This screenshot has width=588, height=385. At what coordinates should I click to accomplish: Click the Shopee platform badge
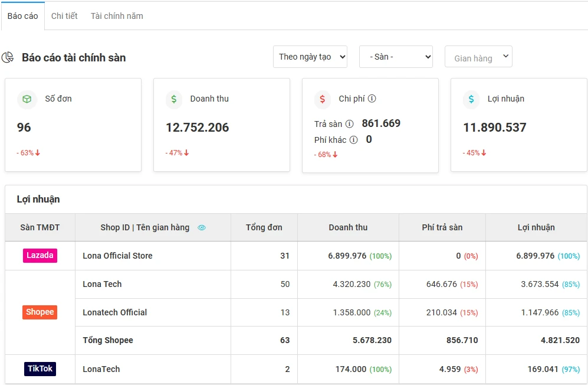pyautogui.click(x=40, y=312)
